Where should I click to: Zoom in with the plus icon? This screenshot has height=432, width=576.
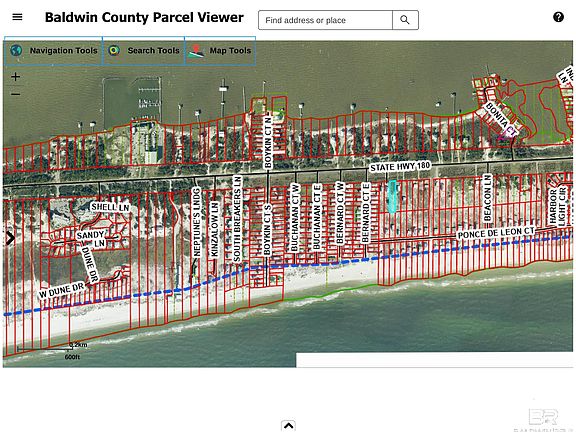point(15,76)
